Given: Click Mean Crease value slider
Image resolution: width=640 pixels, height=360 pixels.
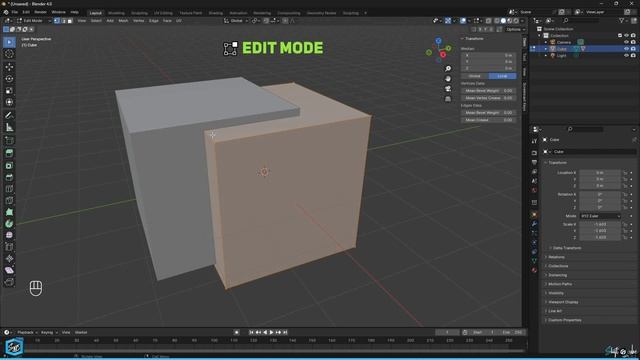Looking at the screenshot, I should pyautogui.click(x=489, y=120).
